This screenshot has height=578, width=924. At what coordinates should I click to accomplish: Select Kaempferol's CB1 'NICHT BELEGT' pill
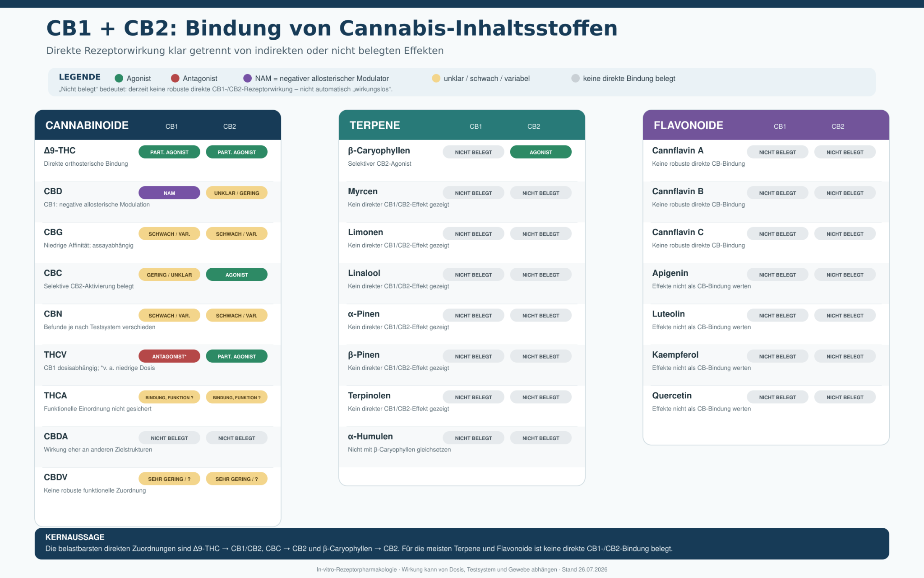click(777, 356)
